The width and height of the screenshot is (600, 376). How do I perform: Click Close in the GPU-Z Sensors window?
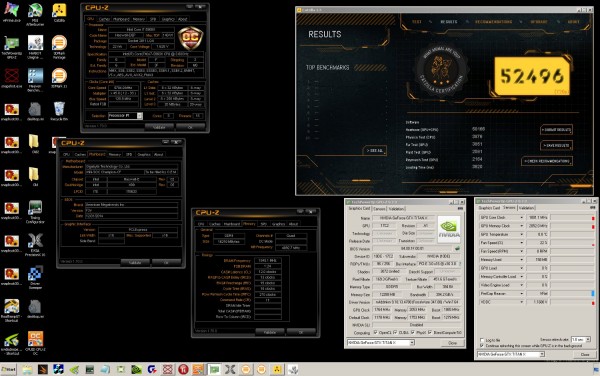(x=584, y=355)
